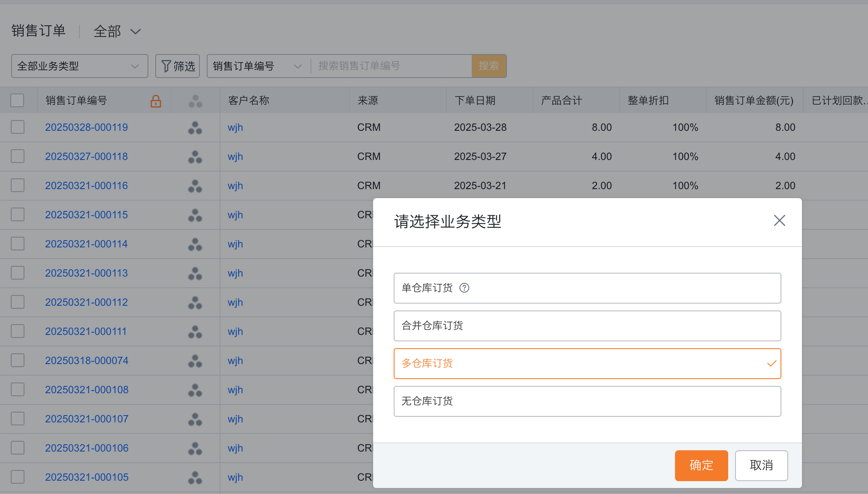
Task: Check the box for order 20250327-000118
Action: click(18, 156)
